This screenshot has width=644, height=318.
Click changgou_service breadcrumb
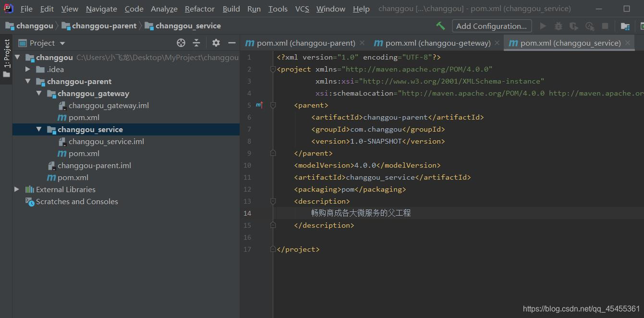(183, 26)
